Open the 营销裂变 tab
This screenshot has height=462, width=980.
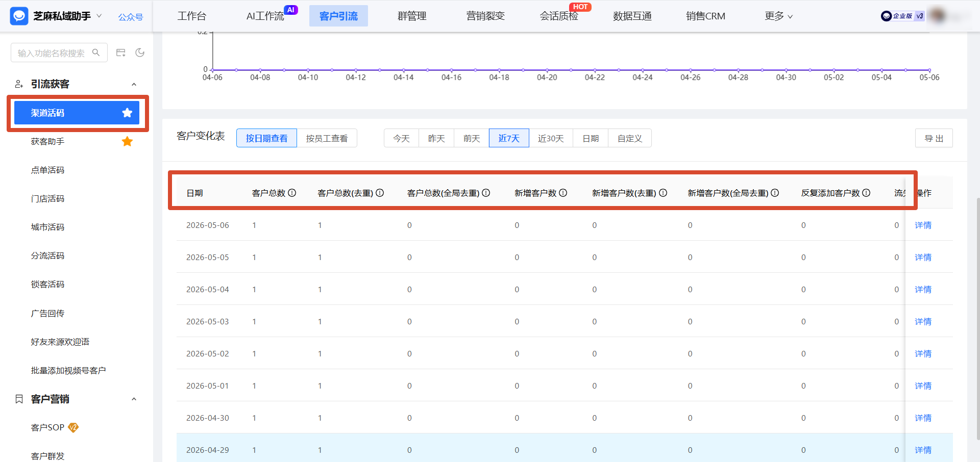(x=485, y=16)
